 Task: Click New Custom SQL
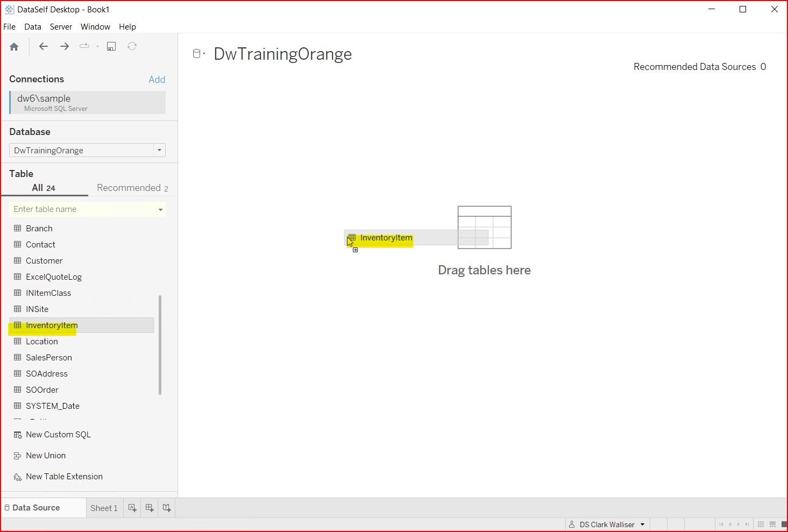pyautogui.click(x=58, y=435)
